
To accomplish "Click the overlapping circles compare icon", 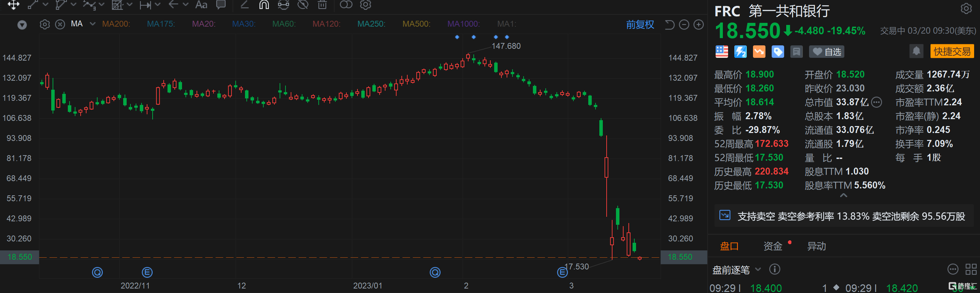I will click(x=346, y=5).
